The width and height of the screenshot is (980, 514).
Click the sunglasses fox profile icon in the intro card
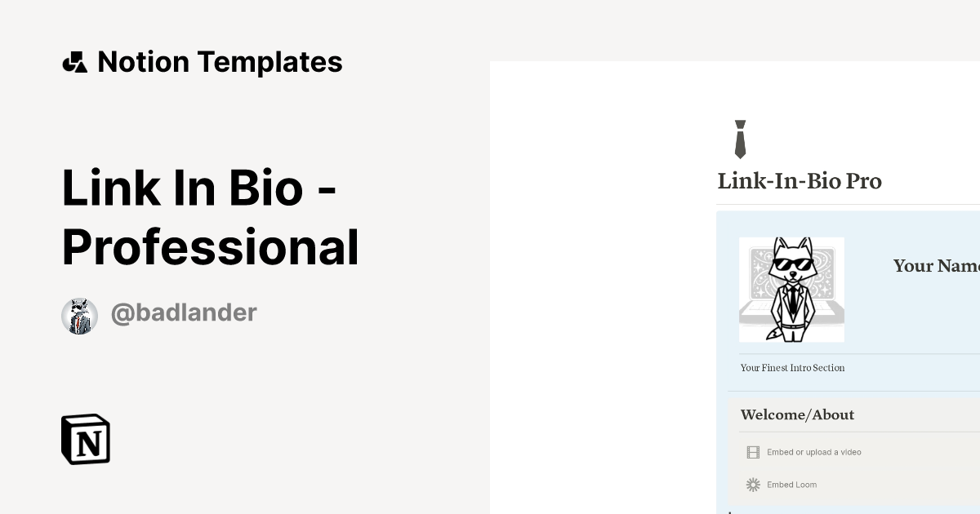pyautogui.click(x=791, y=289)
